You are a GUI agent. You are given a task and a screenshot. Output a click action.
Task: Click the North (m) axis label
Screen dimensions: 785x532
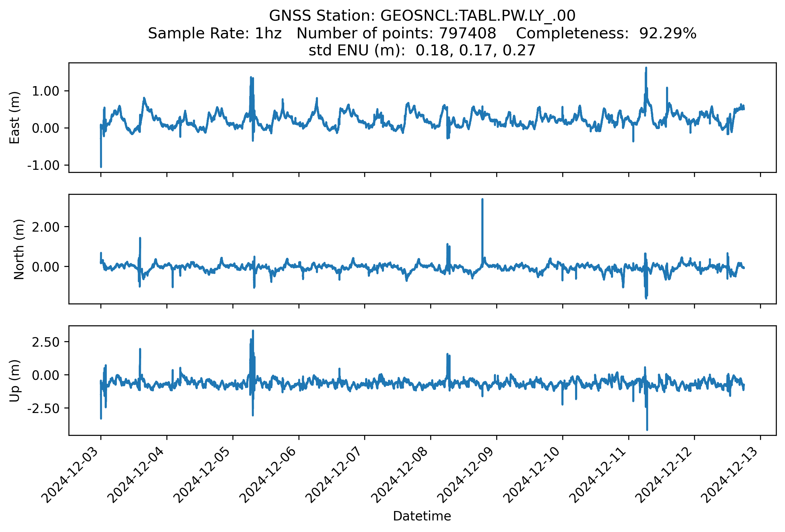pyautogui.click(x=19, y=249)
